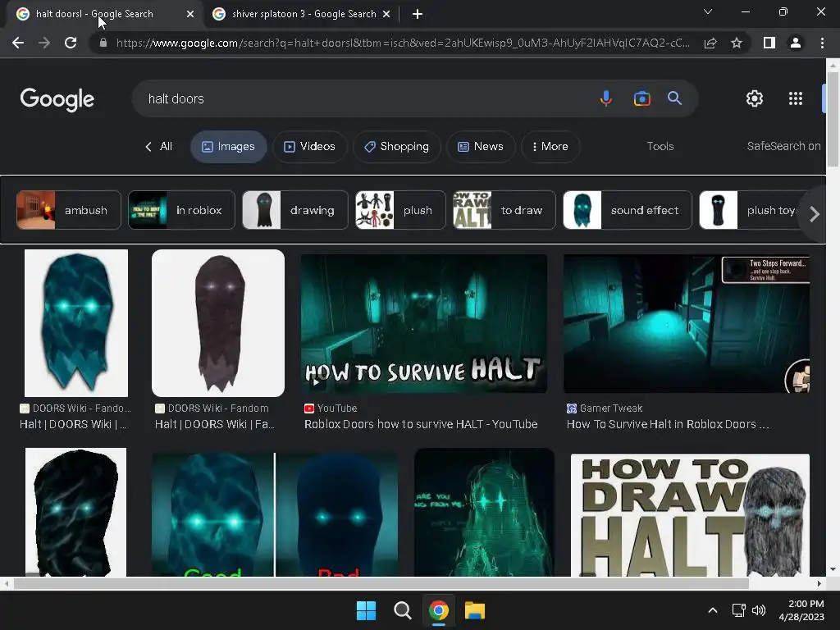Open 'Roblox Doors how to survive HALT' link
Viewport: 840px width, 630px height.
tap(421, 424)
